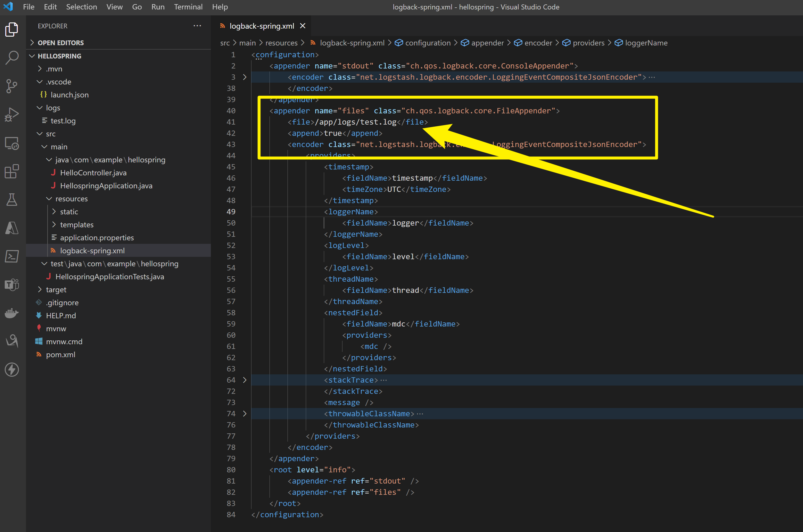Close the logback-spring.xml editor tab
Screen dimensions: 803x532
[x=303, y=26]
